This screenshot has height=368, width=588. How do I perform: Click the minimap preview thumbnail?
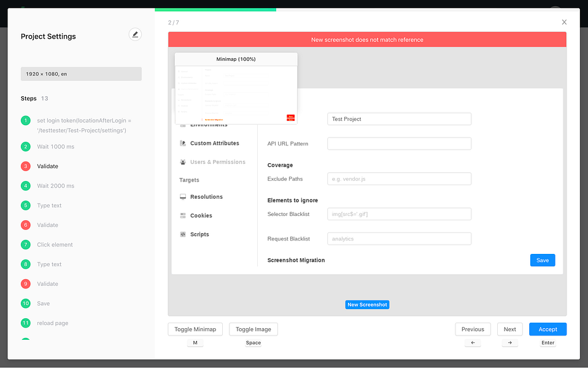coord(236,95)
